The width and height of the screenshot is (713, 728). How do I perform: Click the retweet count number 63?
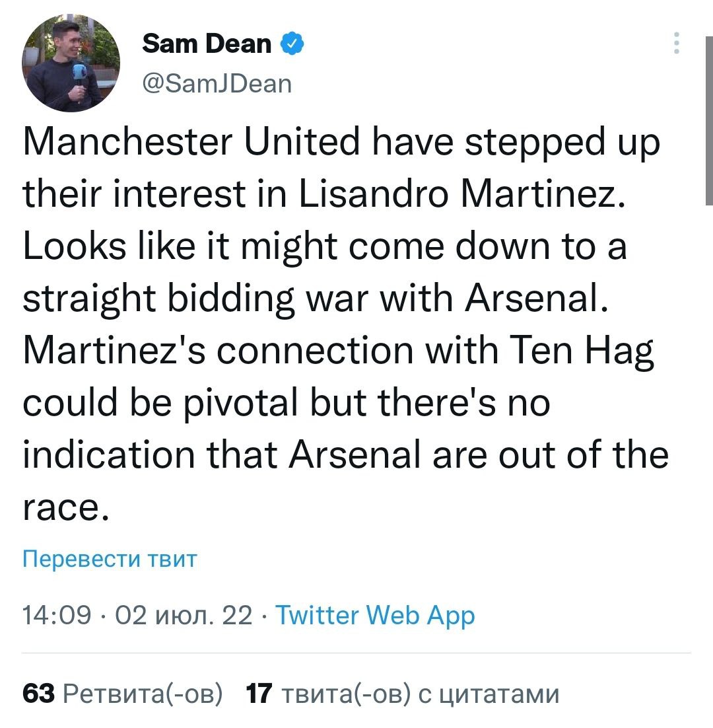click(38, 694)
